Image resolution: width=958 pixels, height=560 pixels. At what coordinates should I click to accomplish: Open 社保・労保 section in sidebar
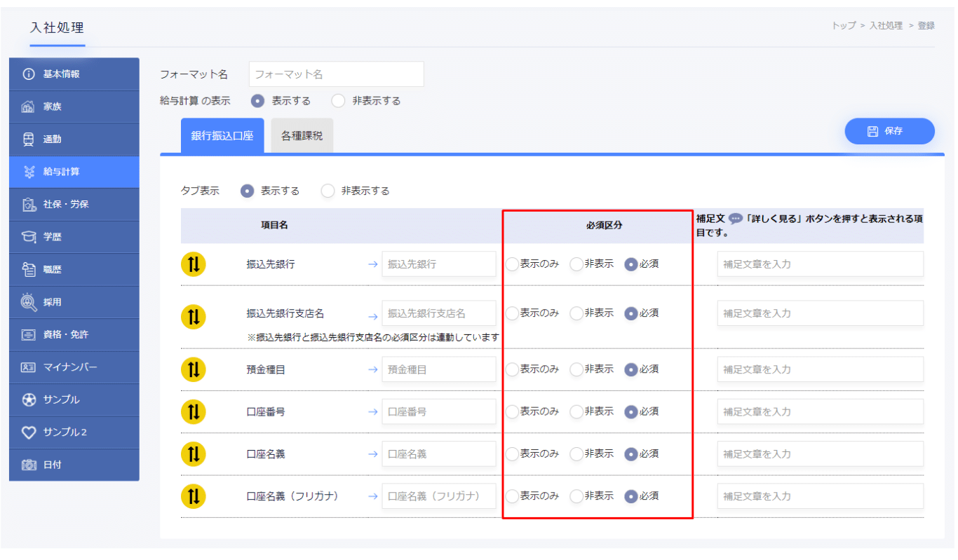(74, 205)
